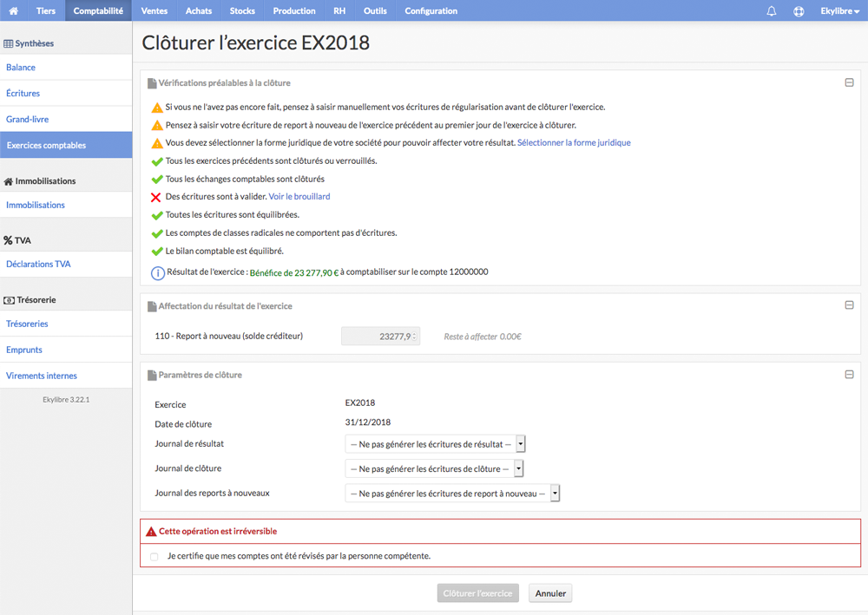
Task: Click the Reste à affecter 0.00€ text
Action: coord(483,337)
